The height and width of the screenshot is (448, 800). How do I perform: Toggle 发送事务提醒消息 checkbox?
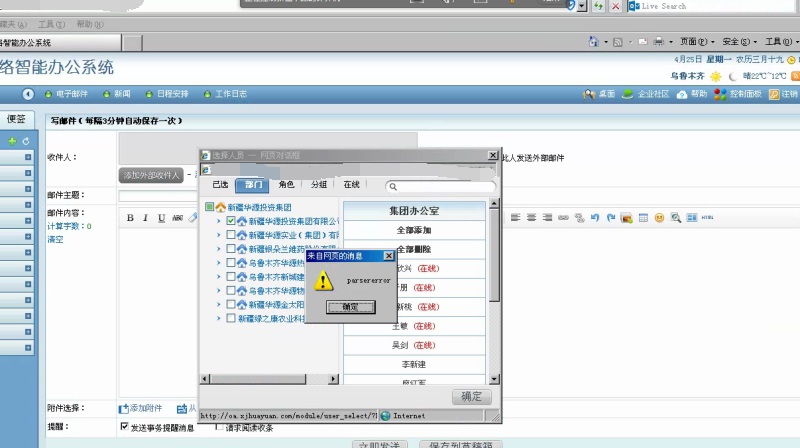(x=124, y=426)
